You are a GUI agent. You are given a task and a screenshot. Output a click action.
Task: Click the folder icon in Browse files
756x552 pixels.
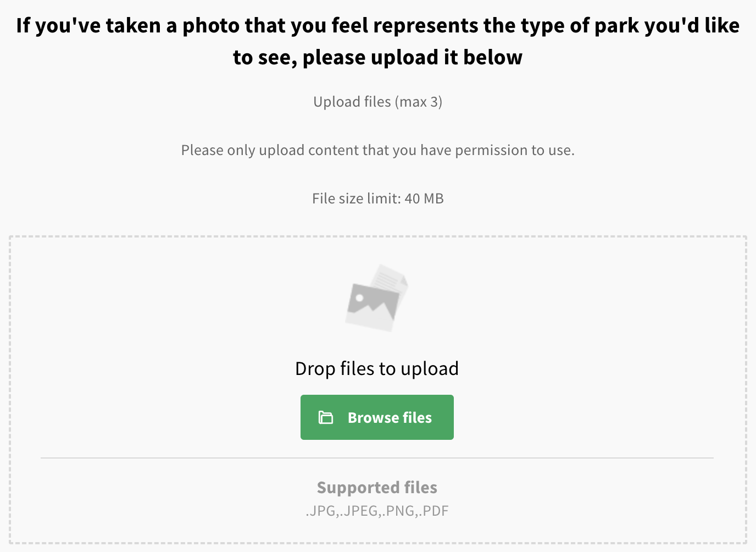coord(326,418)
